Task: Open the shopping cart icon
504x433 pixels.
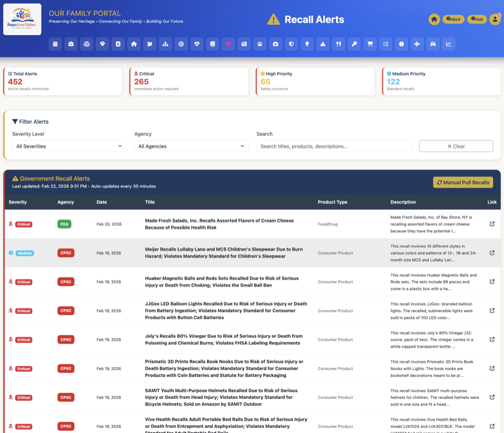Action: pos(370,44)
